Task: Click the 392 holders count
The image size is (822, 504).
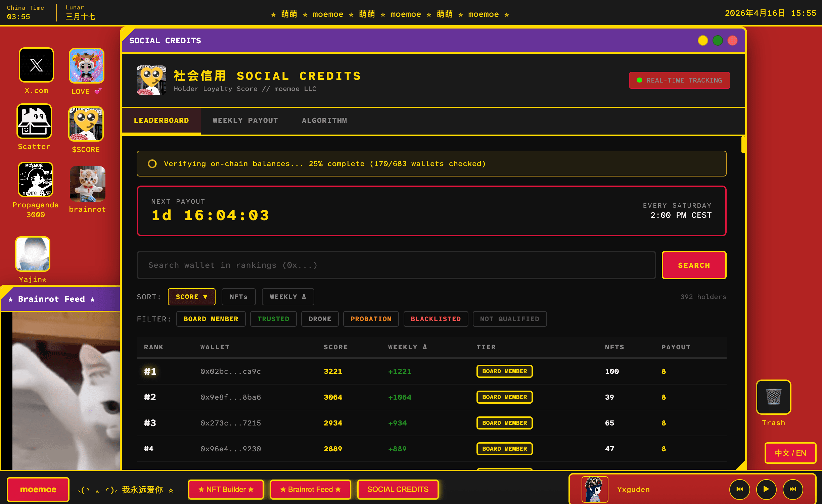Action: (703, 297)
